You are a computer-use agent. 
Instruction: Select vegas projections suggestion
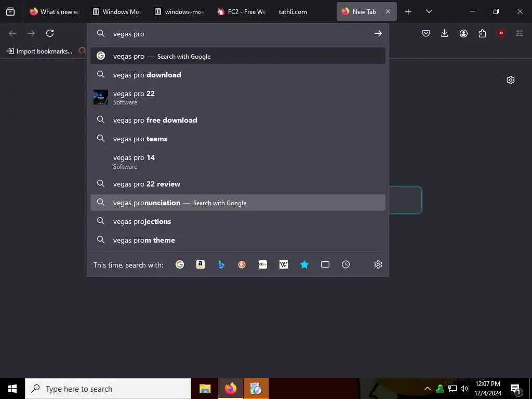pos(238,221)
